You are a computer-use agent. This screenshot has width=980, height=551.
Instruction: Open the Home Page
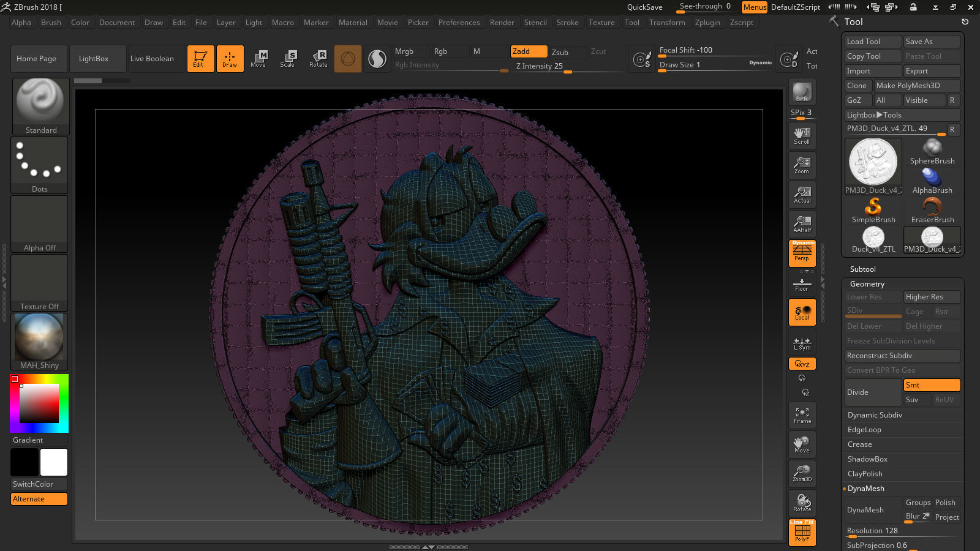(x=39, y=59)
